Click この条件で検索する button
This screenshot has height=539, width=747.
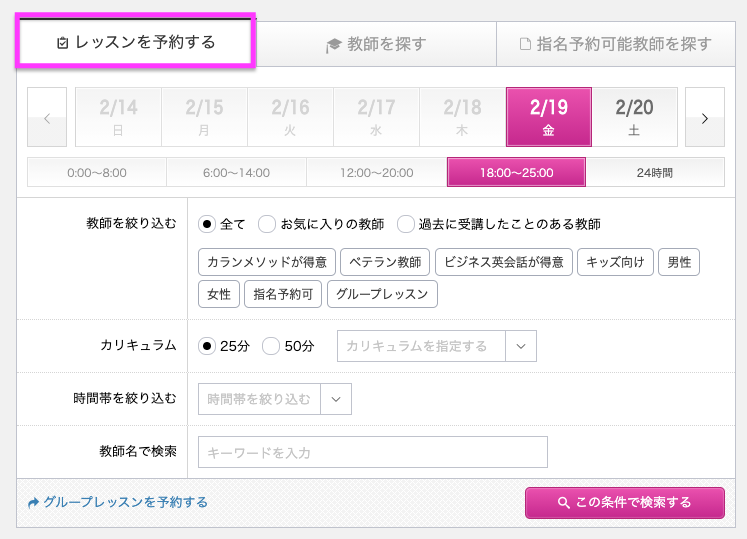[625, 503]
